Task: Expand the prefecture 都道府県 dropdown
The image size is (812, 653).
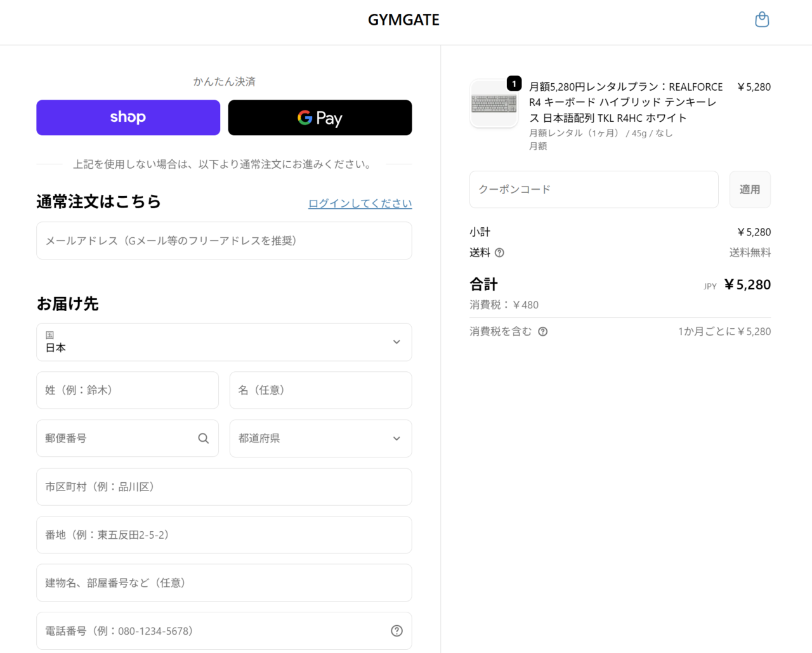Action: tap(320, 439)
